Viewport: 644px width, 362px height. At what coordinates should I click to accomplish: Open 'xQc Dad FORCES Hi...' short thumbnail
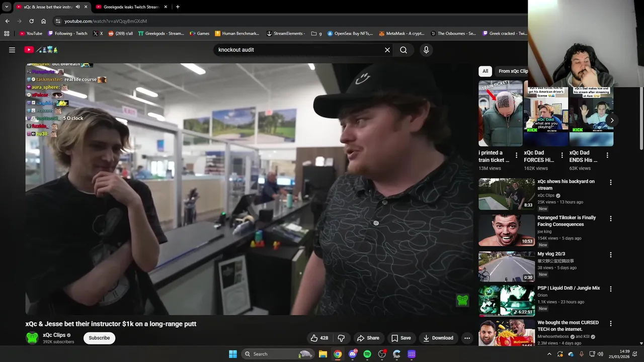click(x=546, y=113)
